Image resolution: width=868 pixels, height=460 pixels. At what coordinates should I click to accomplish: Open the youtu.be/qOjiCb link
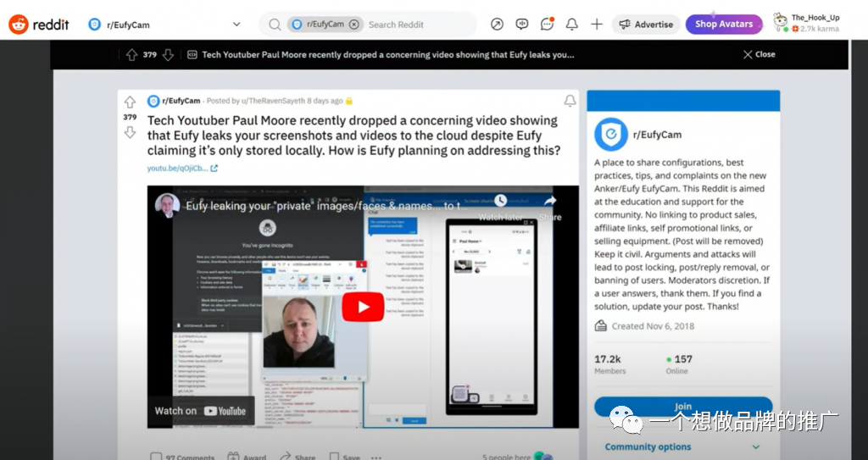[182, 169]
